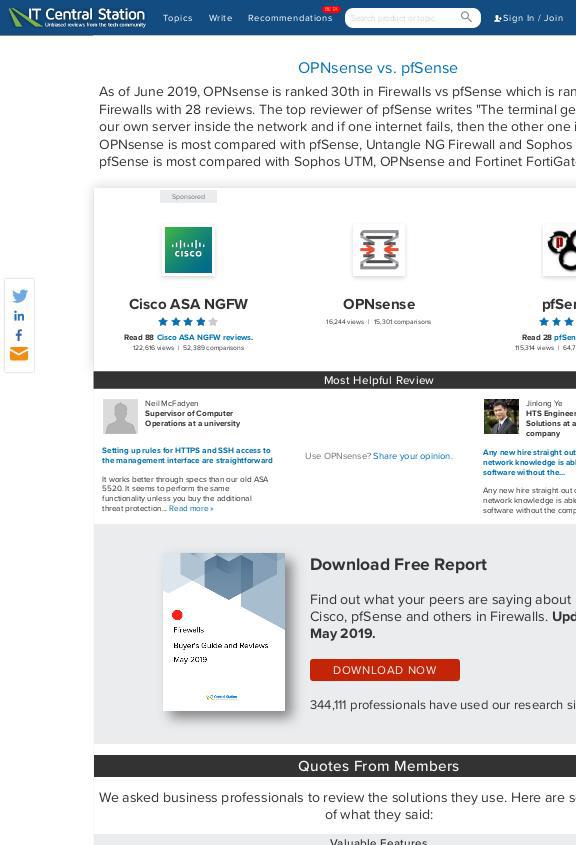Viewport: 576px width, 845px height.
Task: Click the Quotes From Members header
Action: coord(378,766)
